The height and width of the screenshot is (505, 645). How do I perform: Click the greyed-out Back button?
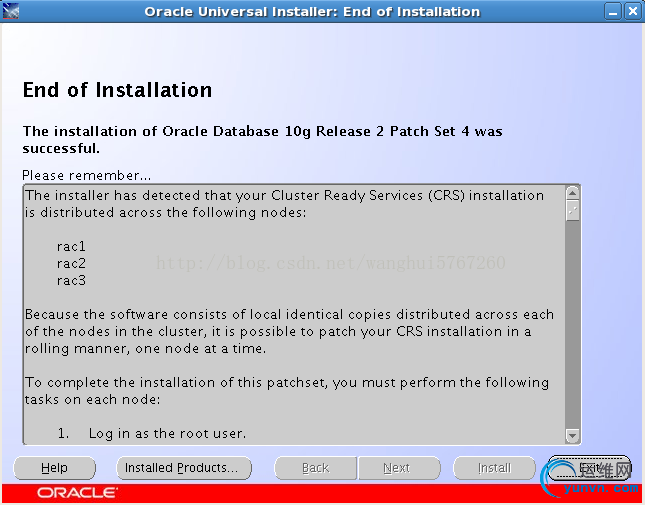pyautogui.click(x=316, y=468)
